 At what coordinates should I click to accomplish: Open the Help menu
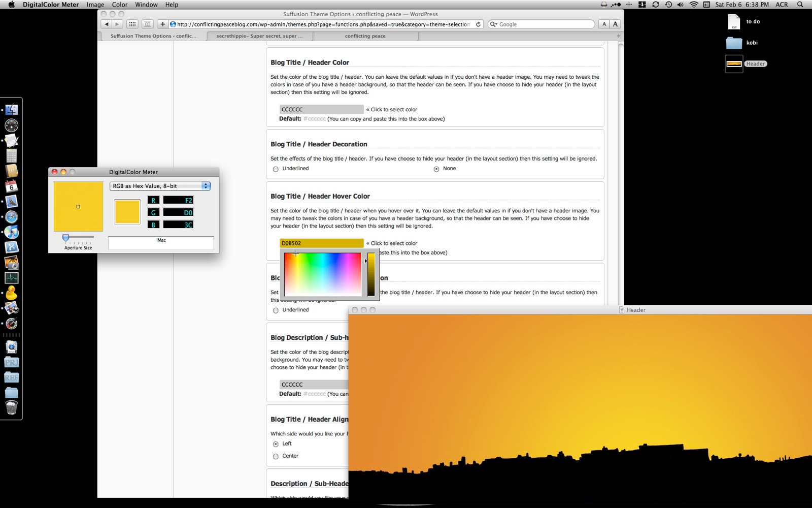(x=172, y=5)
